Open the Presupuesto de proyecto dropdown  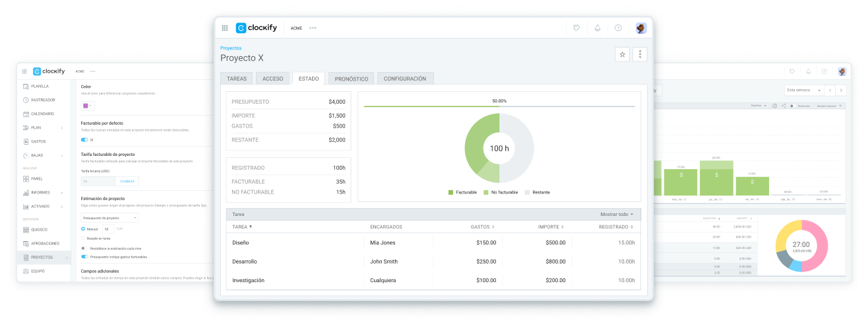109,217
